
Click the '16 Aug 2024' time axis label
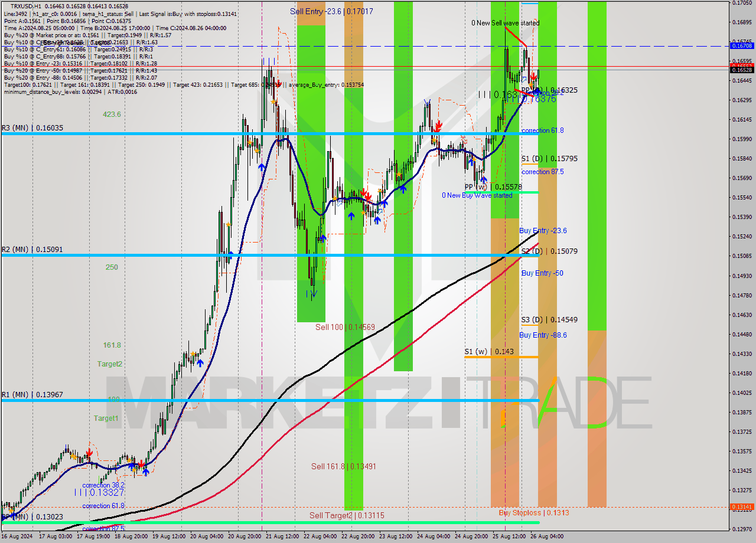[x=17, y=537]
